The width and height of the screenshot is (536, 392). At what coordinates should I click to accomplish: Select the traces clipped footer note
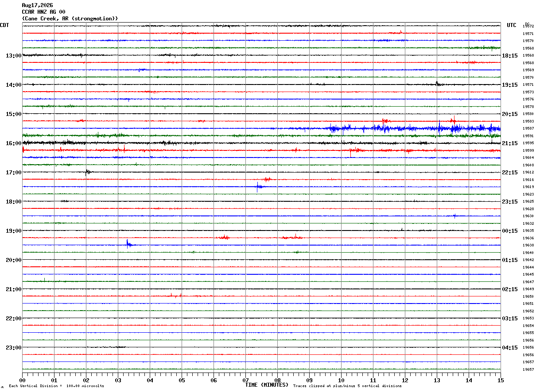pyautogui.click(x=347, y=386)
